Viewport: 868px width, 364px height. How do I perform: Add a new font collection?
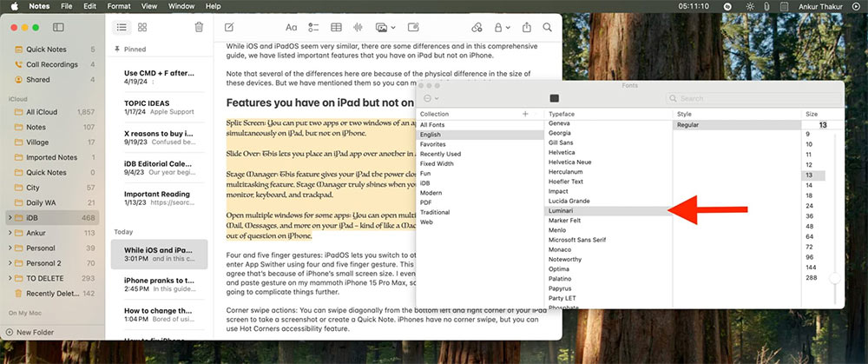click(x=525, y=114)
